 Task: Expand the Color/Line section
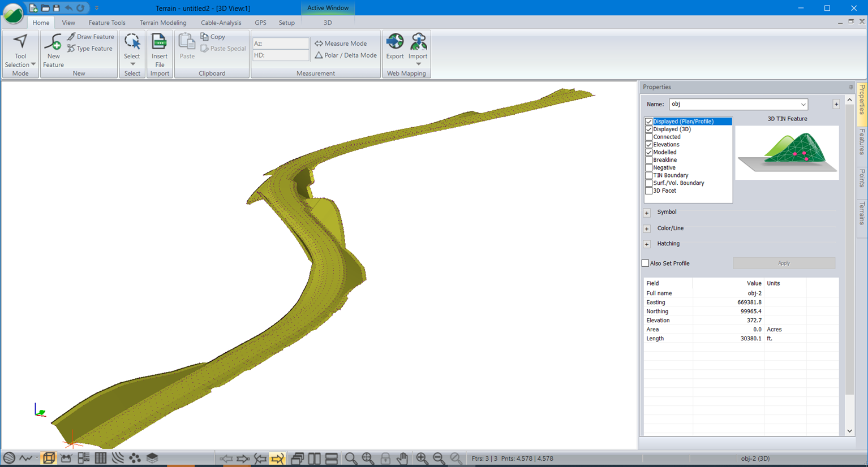coord(647,229)
